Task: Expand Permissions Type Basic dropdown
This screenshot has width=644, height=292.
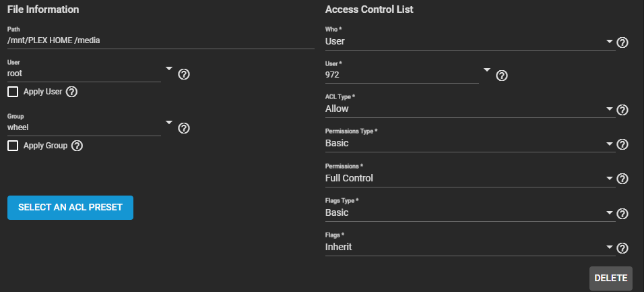Action: point(470,144)
